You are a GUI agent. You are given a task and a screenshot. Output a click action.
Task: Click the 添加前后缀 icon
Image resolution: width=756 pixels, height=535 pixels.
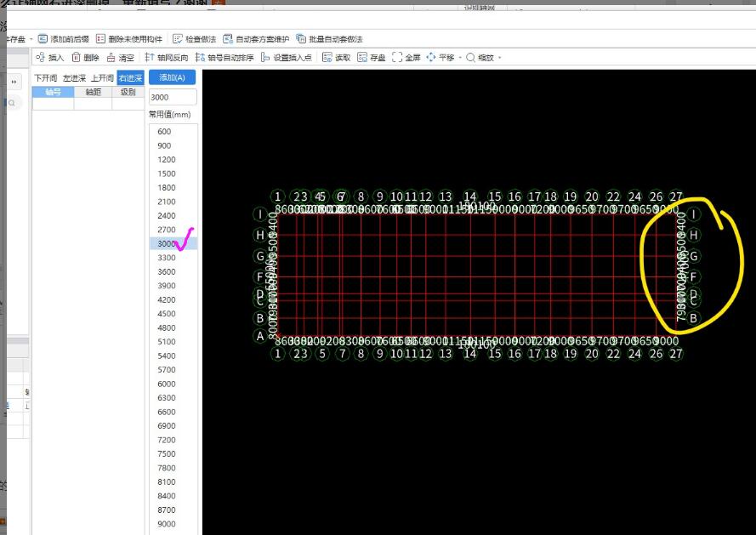coord(43,39)
